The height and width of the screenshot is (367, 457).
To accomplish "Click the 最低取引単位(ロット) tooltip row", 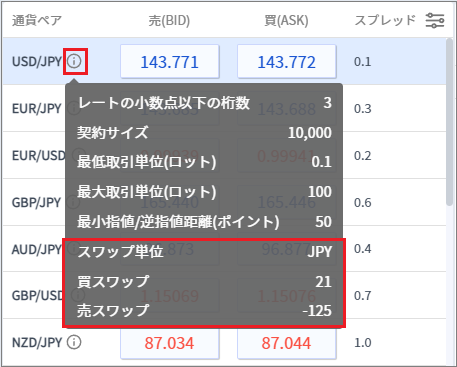I will click(204, 162).
